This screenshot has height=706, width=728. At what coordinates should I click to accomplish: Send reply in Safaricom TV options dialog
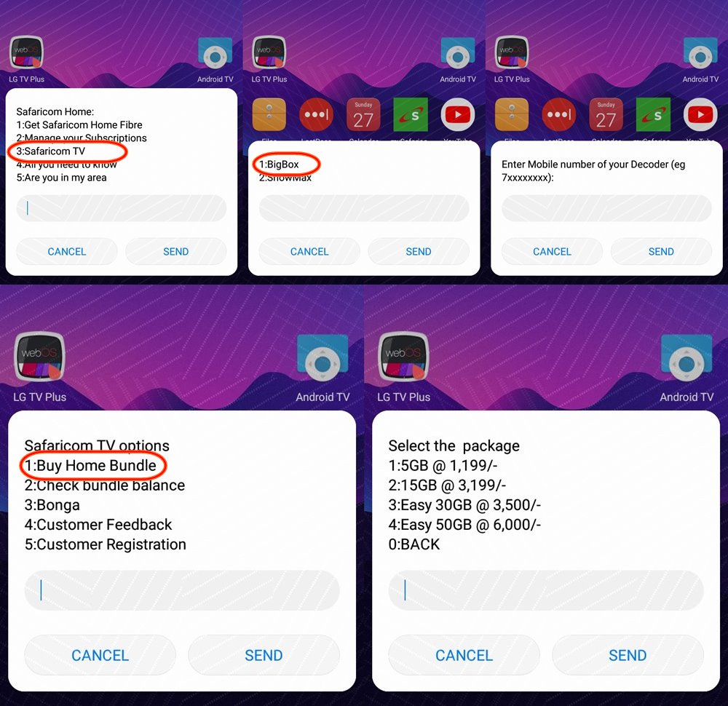pos(264,655)
